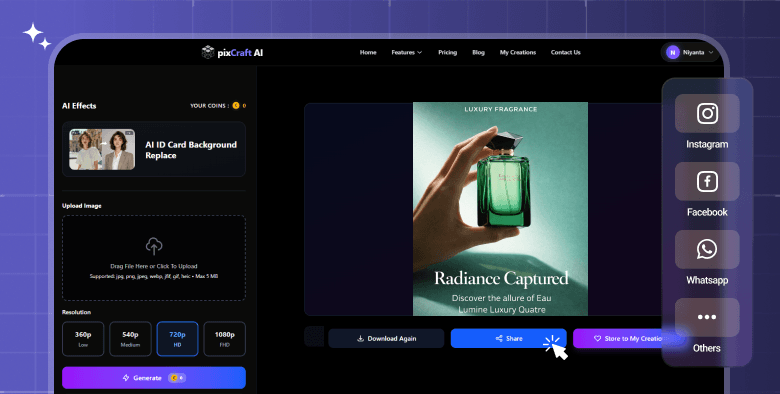Viewport: 780px width, 394px height.
Task: Click the heart icon on Store button
Action: [597, 338]
